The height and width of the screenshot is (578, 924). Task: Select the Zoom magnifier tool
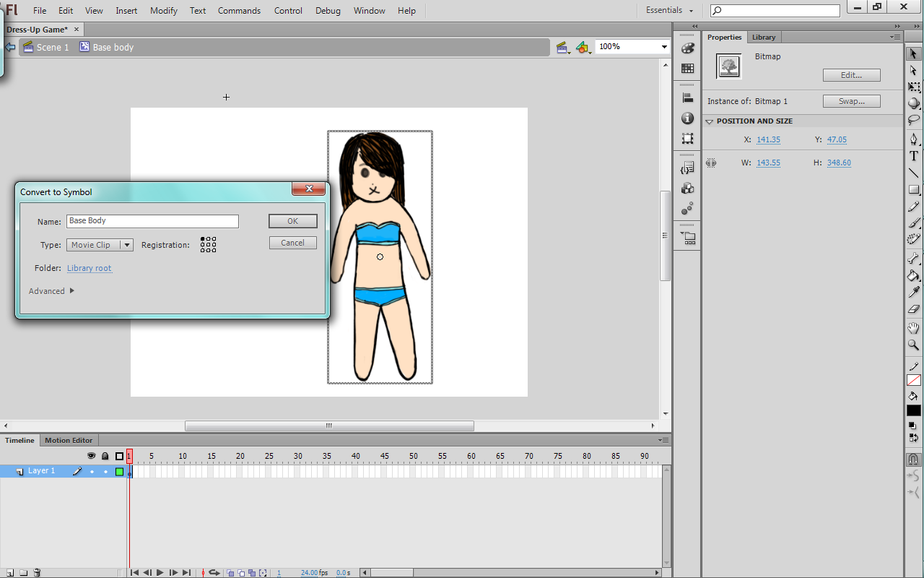[x=914, y=345]
